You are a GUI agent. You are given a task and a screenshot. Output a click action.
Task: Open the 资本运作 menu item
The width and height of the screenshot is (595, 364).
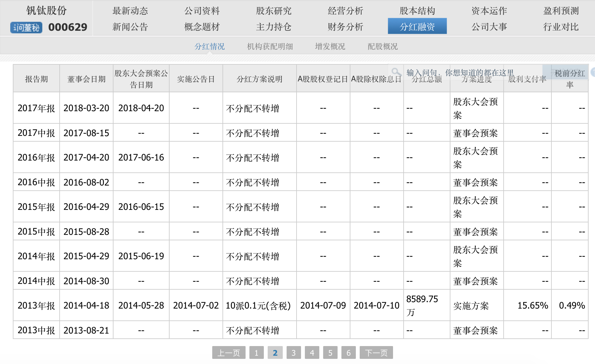(489, 11)
